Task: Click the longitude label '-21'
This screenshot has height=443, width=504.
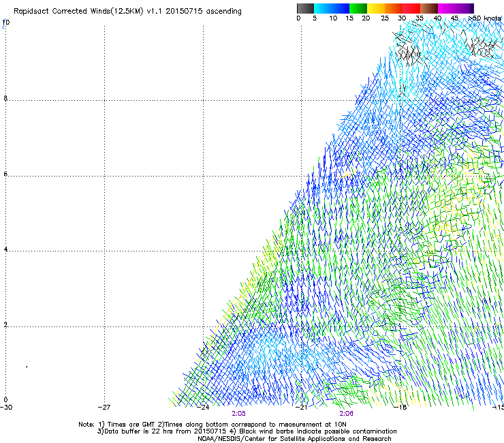Action: point(301,408)
